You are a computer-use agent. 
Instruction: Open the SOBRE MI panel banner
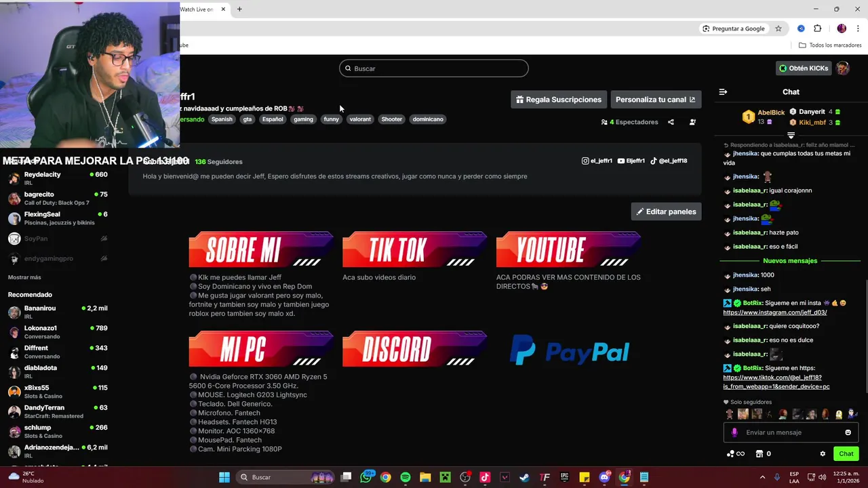261,249
